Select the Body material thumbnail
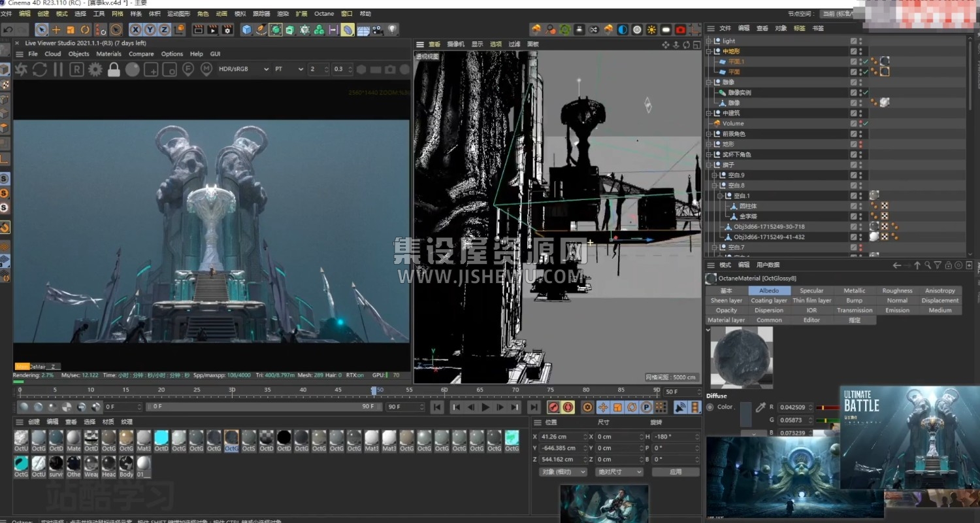Viewport: 980px width, 523px height. pos(126,465)
